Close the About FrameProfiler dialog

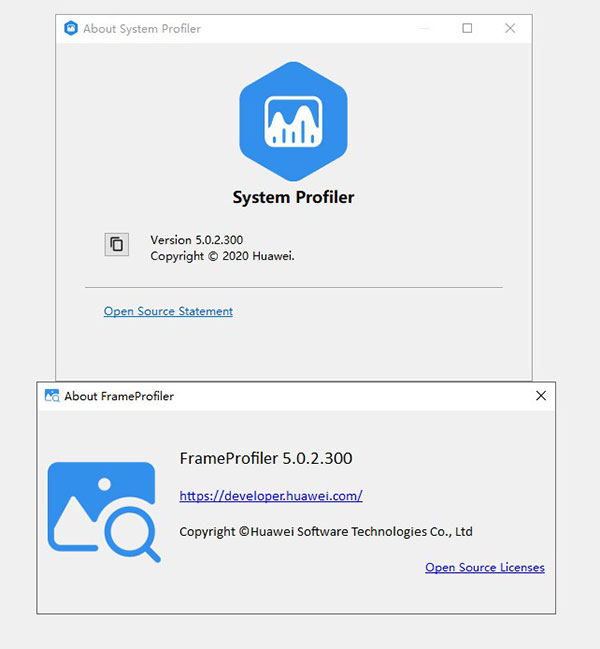click(x=541, y=396)
